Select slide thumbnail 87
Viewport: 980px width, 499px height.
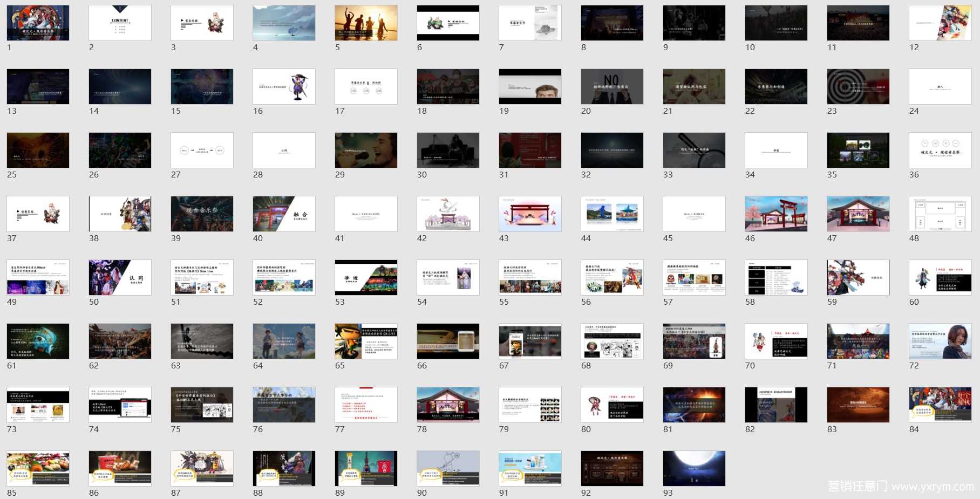202,468
